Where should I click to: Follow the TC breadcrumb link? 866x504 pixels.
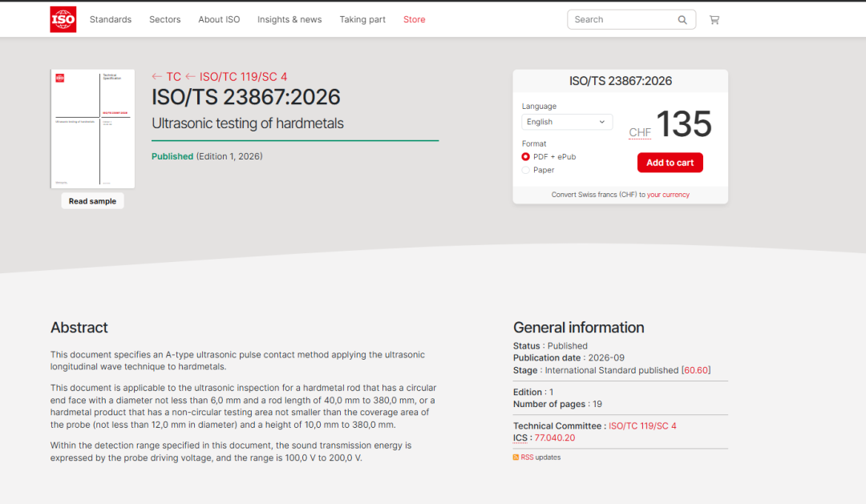[173, 77]
